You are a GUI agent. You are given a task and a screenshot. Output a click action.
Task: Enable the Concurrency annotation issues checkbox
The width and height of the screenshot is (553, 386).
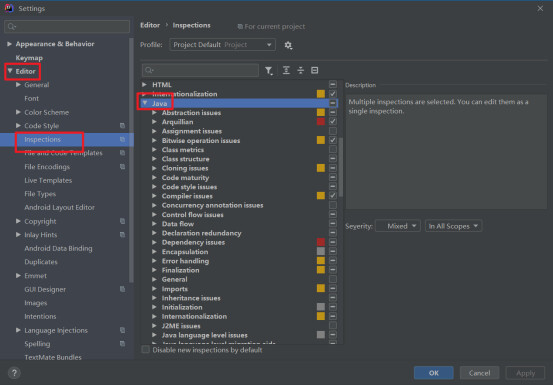tap(333, 205)
